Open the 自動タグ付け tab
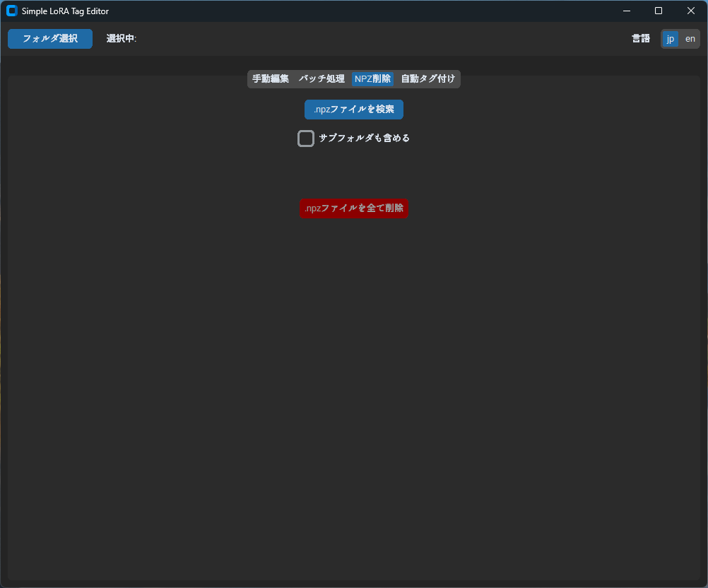 [427, 78]
